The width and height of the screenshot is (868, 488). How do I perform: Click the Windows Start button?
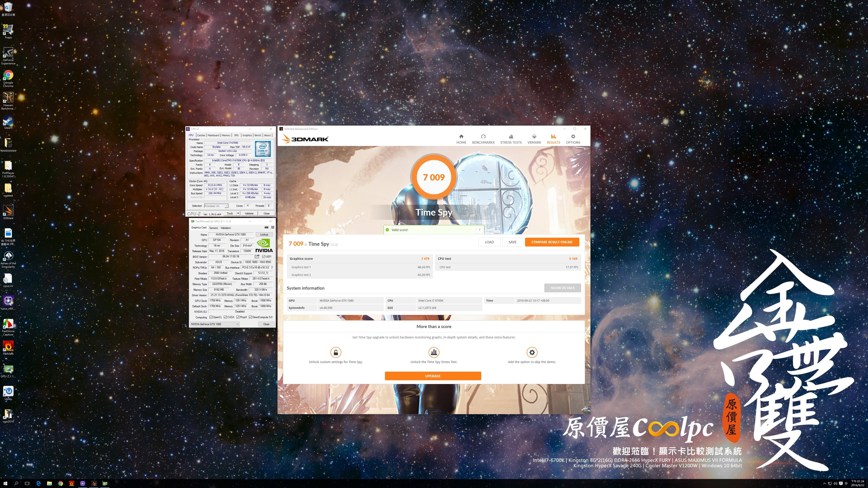click(x=5, y=483)
